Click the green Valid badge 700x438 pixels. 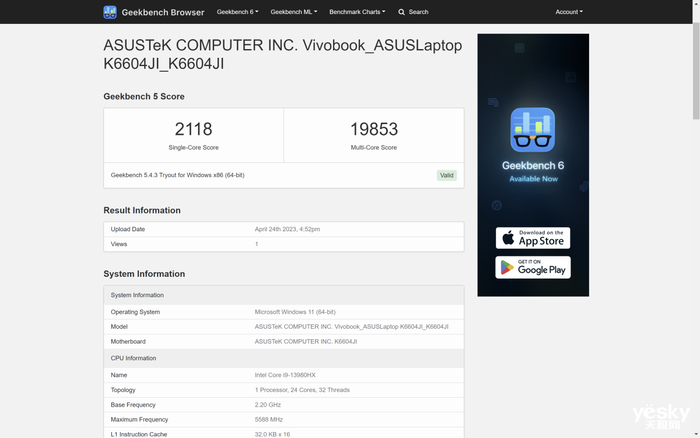[446, 175]
